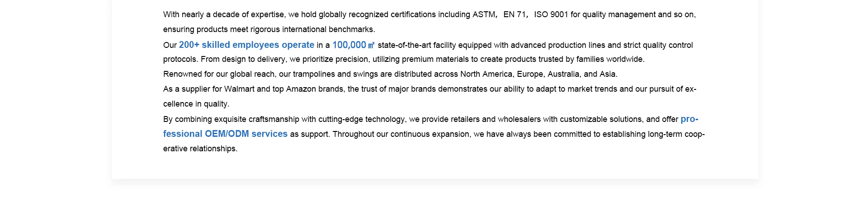Click the word "Australia" in the regions list
Viewport: 868px width, 210px height.
click(563, 74)
